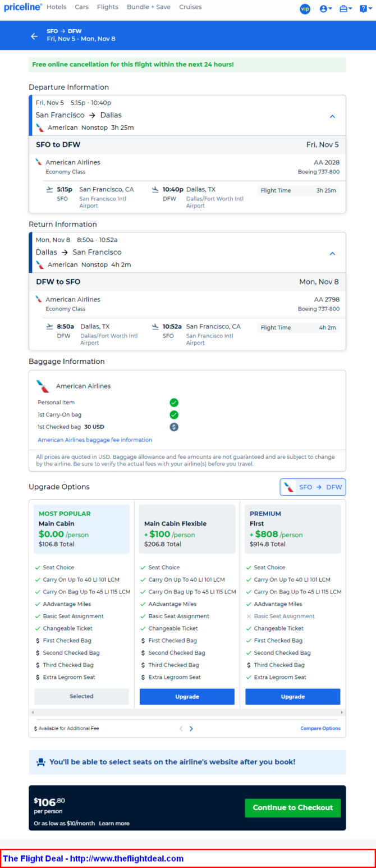Click the check beside First Second Checked Bag
Image resolution: width=376 pixels, height=868 pixels.
249,653
